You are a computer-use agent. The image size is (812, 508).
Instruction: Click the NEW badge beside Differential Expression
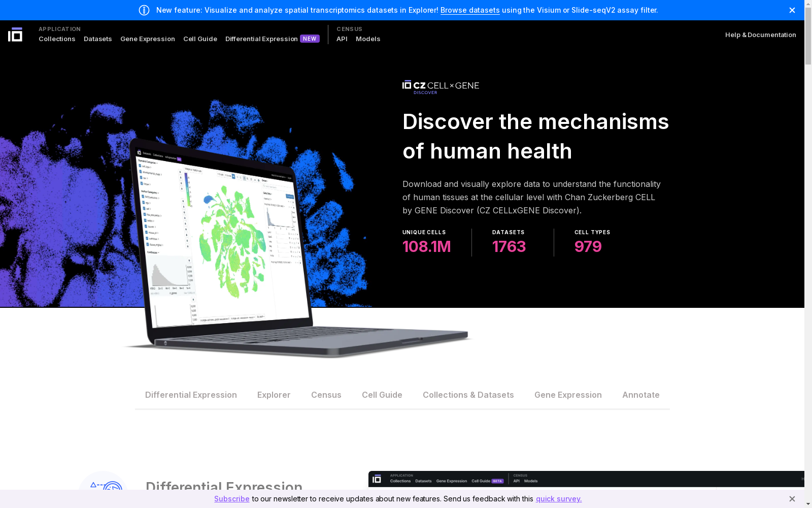(310, 39)
